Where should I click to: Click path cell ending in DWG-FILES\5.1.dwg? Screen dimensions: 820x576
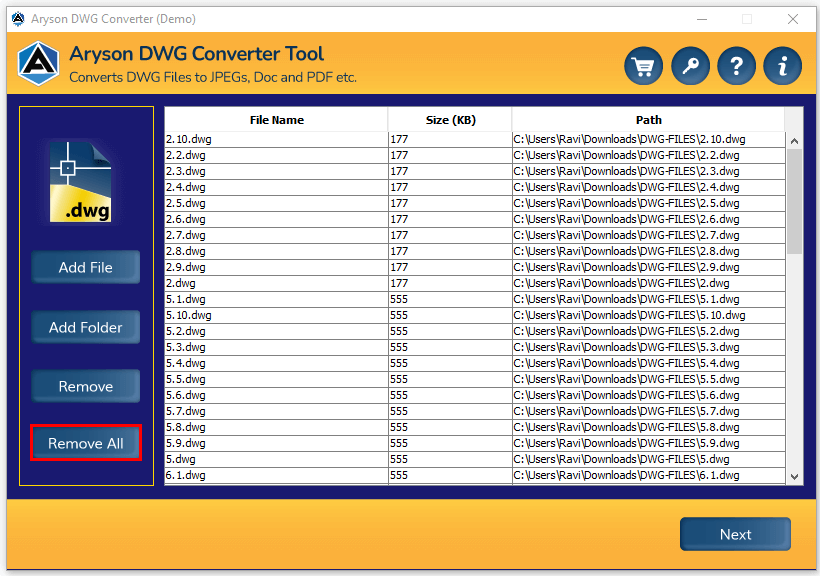pyautogui.click(x=648, y=299)
